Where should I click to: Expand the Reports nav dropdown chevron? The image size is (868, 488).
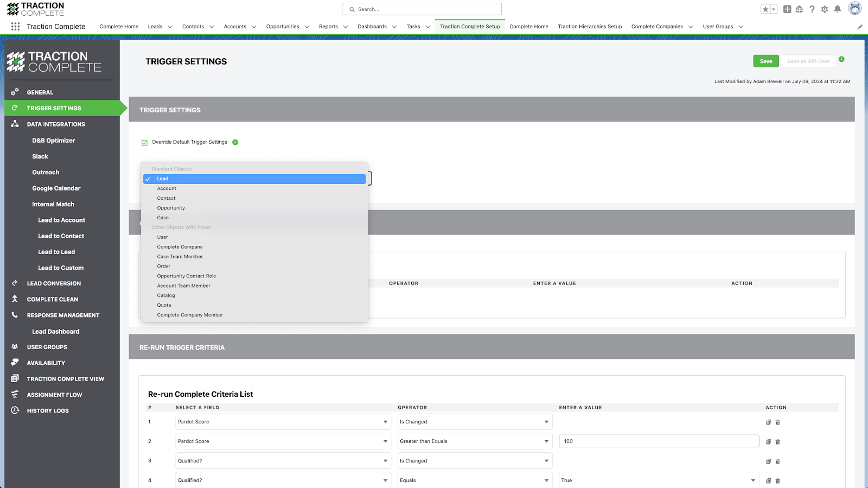click(x=346, y=27)
